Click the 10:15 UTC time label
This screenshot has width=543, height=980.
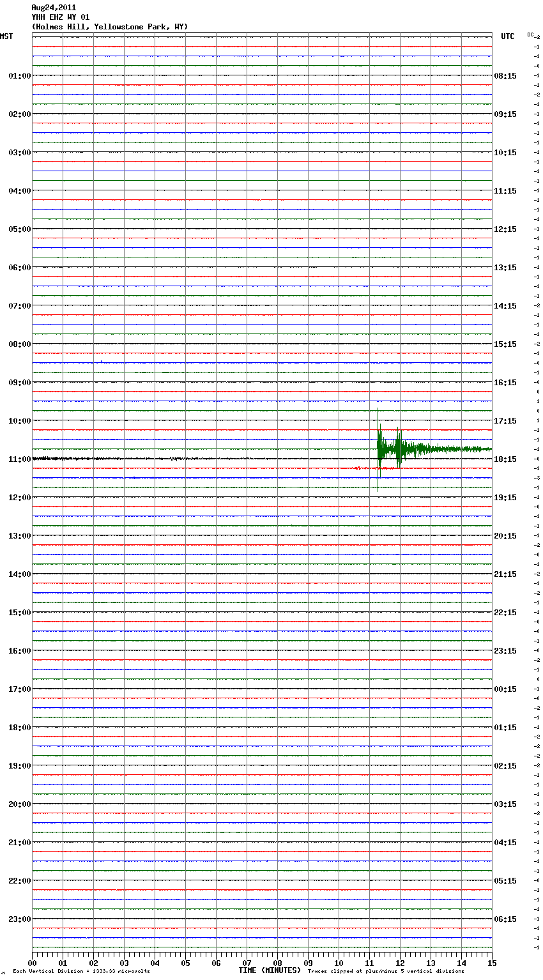pos(505,153)
